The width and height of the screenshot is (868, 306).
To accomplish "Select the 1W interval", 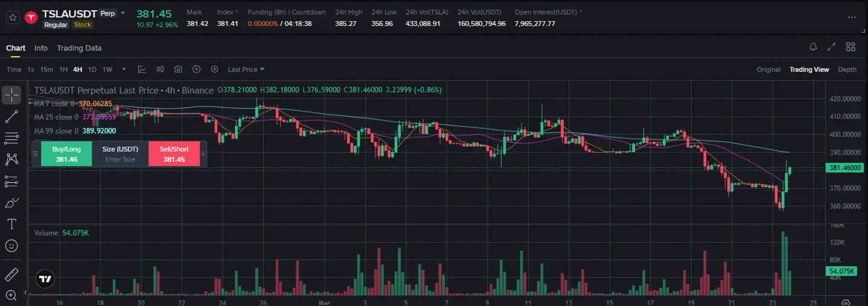I will pos(107,69).
